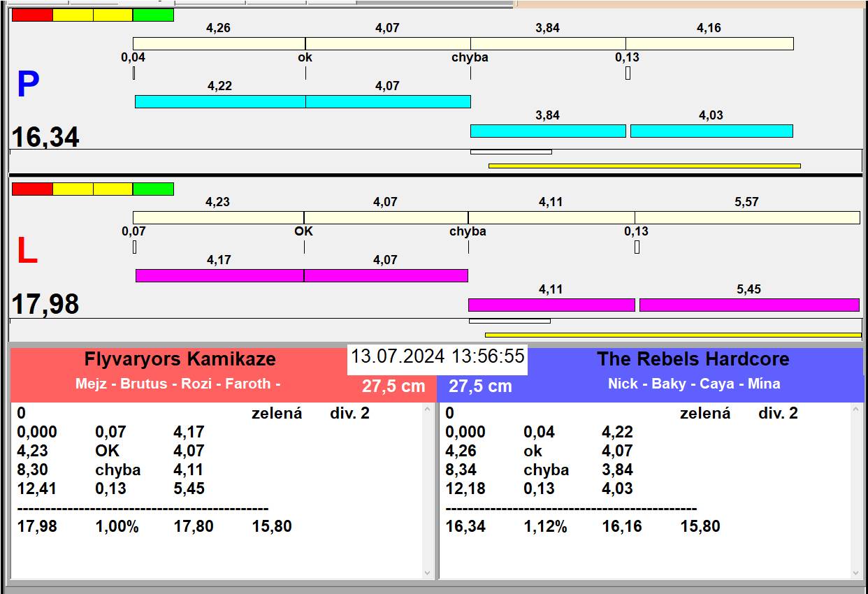This screenshot has width=868, height=594.
Task: Click the cream 5,57 segment in lane L
Action: click(747, 217)
